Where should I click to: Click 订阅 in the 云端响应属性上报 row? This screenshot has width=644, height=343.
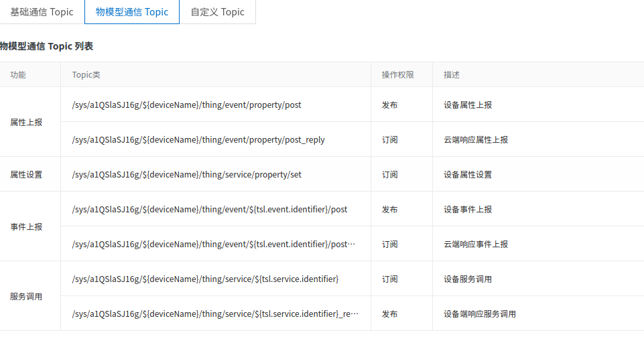coord(389,140)
